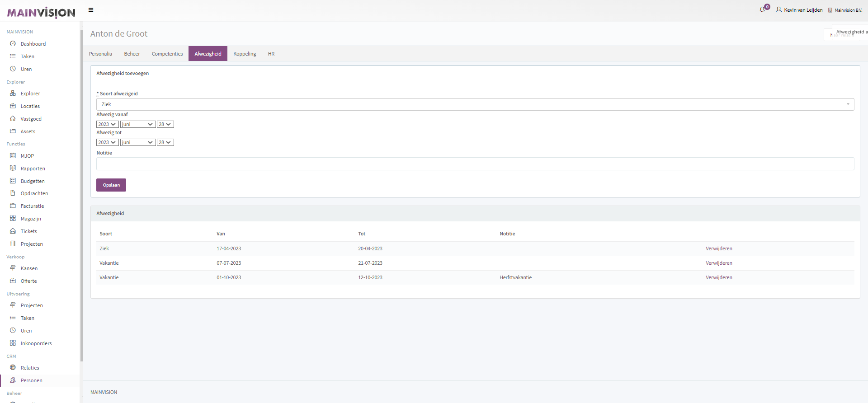Click the Anton de Groot page heading

click(119, 34)
